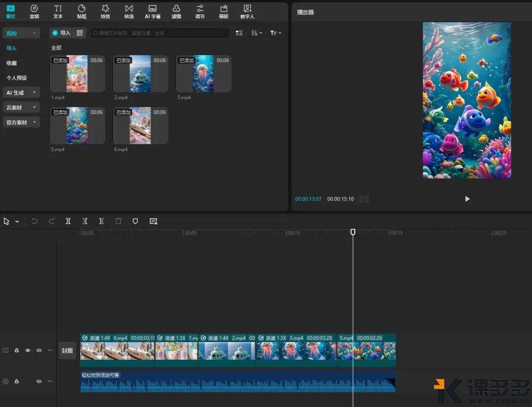
Task: Open the 特效 effects panel
Action: tap(105, 11)
